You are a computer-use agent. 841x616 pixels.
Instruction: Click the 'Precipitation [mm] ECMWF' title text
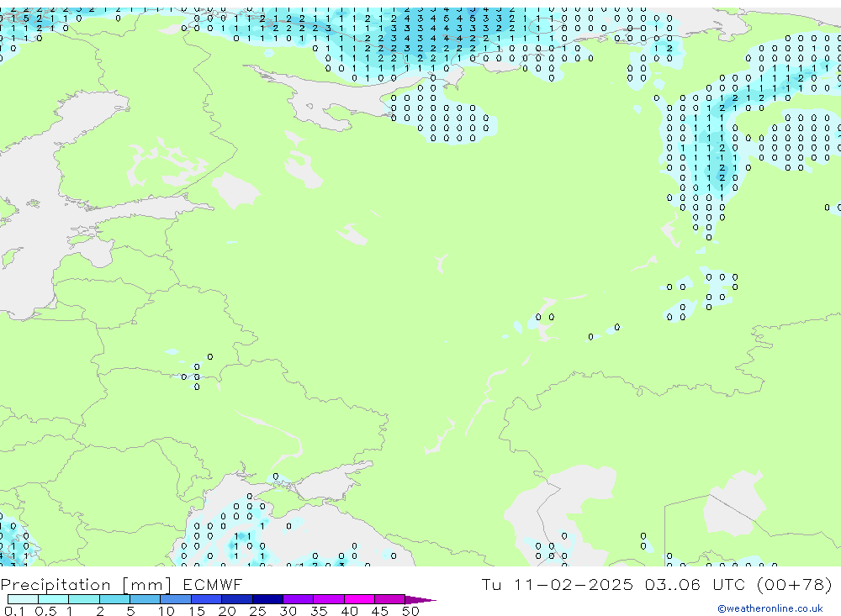[122, 584]
